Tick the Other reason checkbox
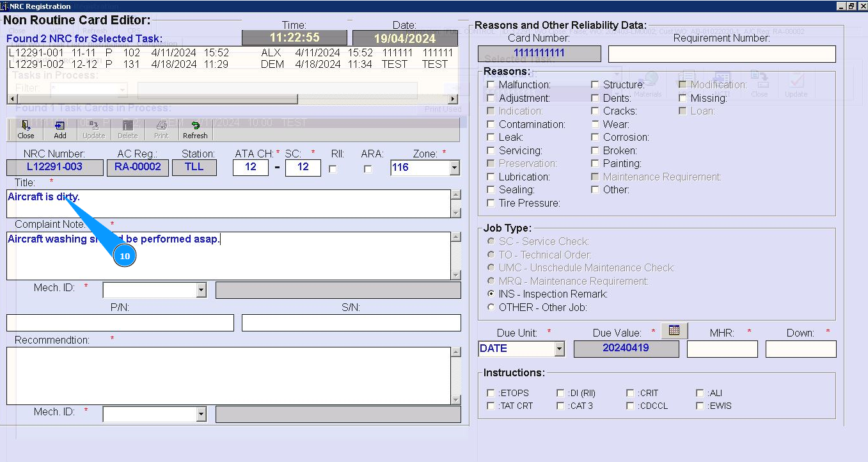The width and height of the screenshot is (868, 462). tap(595, 189)
